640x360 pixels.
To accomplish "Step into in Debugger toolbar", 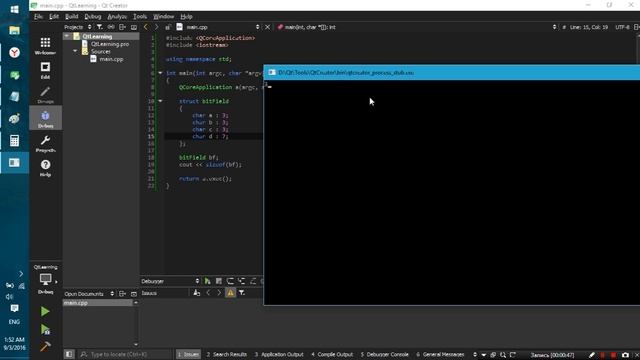I will pyautogui.click(x=242, y=281).
